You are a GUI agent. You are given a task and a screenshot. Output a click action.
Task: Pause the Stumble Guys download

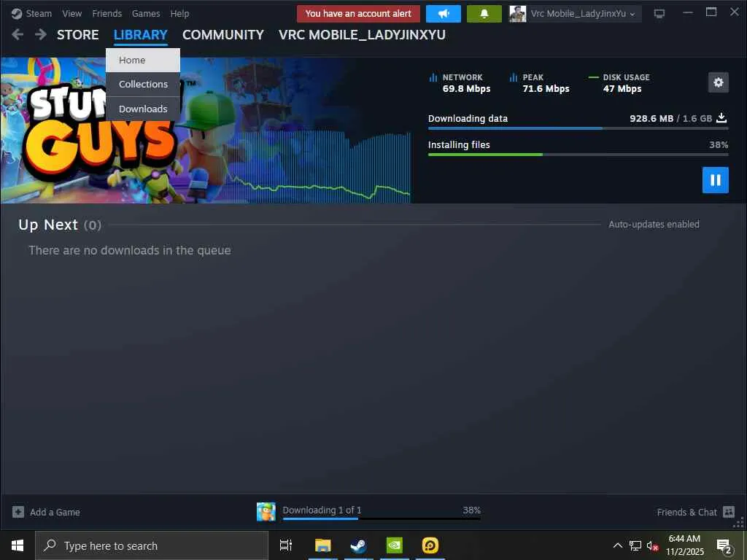click(715, 180)
